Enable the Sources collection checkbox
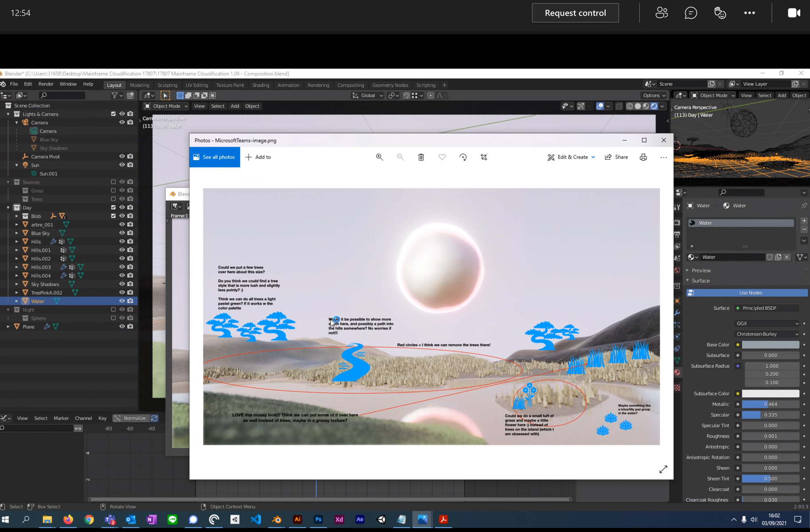Screen dimensions: 810x532 [113, 182]
